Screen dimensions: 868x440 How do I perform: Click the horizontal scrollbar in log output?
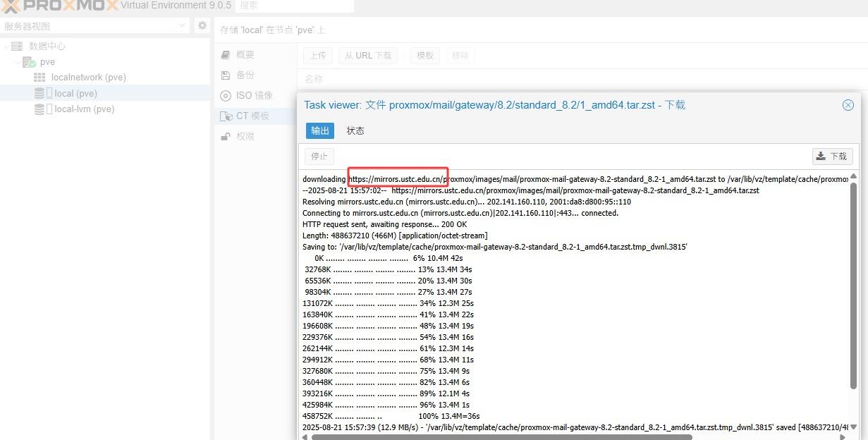click(x=501, y=436)
